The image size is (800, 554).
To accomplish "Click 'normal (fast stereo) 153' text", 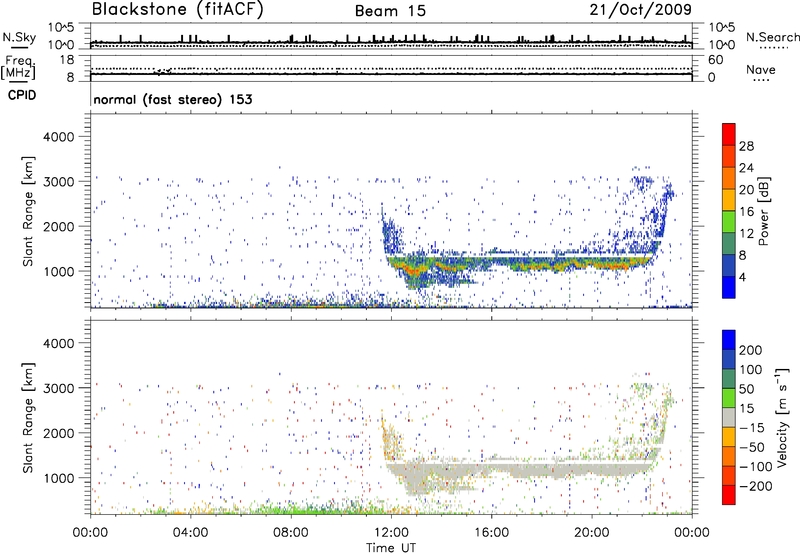I will pos(173,99).
